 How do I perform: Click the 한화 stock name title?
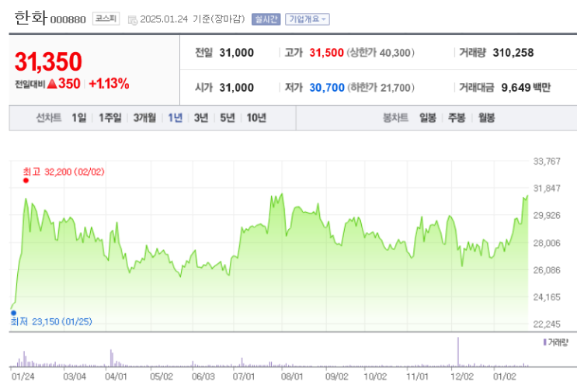pyautogui.click(x=31, y=18)
